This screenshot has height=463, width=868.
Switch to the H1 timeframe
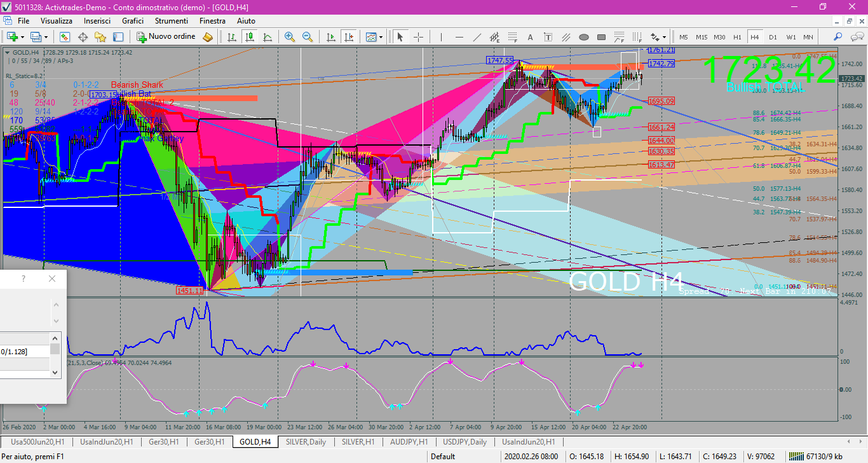pos(737,37)
